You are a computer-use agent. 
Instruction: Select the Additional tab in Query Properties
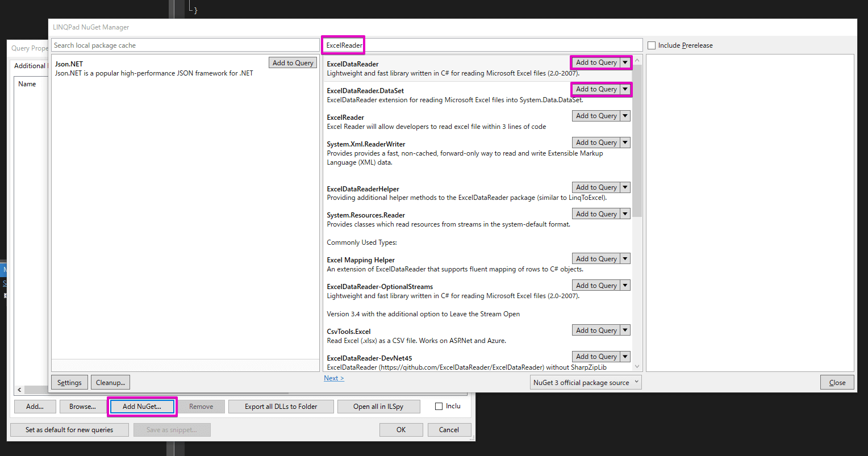click(30, 66)
